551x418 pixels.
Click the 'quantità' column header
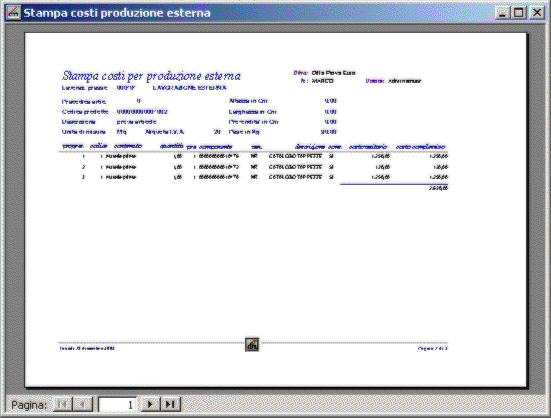coord(171,146)
